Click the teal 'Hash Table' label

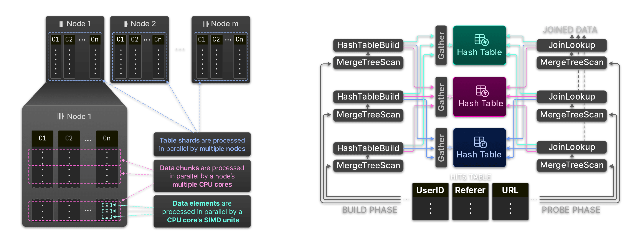coord(479,52)
